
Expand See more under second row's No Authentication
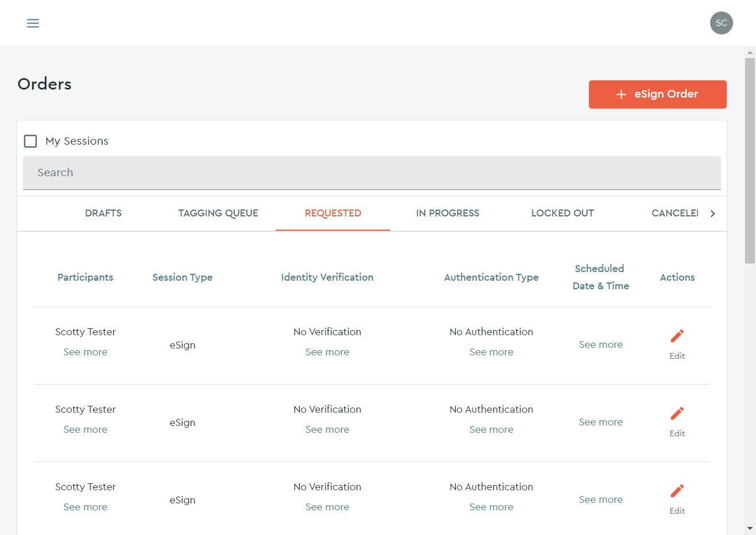coord(491,429)
